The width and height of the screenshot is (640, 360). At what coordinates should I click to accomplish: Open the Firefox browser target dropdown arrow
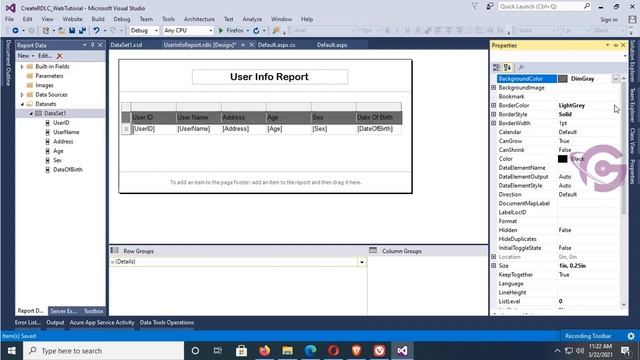[x=247, y=31]
